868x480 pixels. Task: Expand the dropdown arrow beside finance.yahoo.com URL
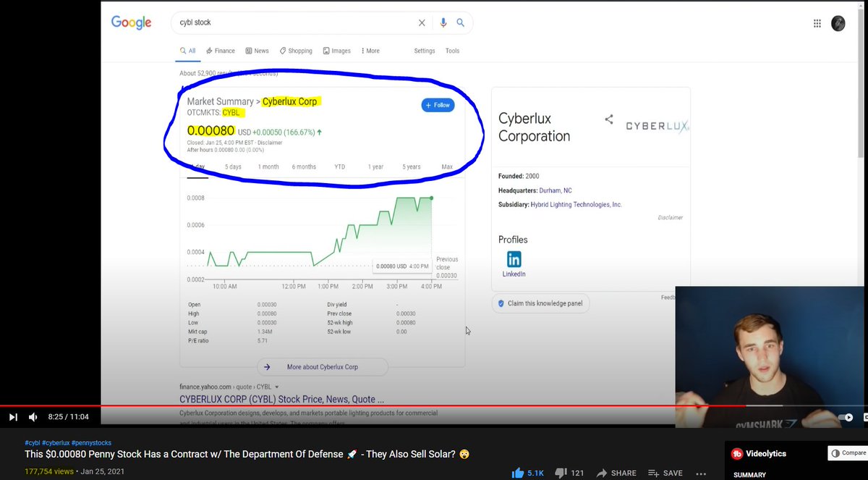[x=276, y=387]
